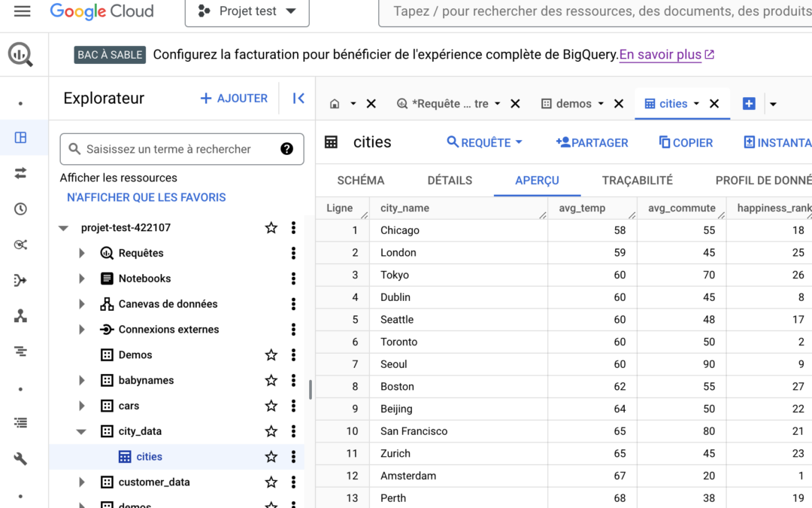This screenshot has width=812, height=508.
Task: Close the cities tab
Action: 714,104
